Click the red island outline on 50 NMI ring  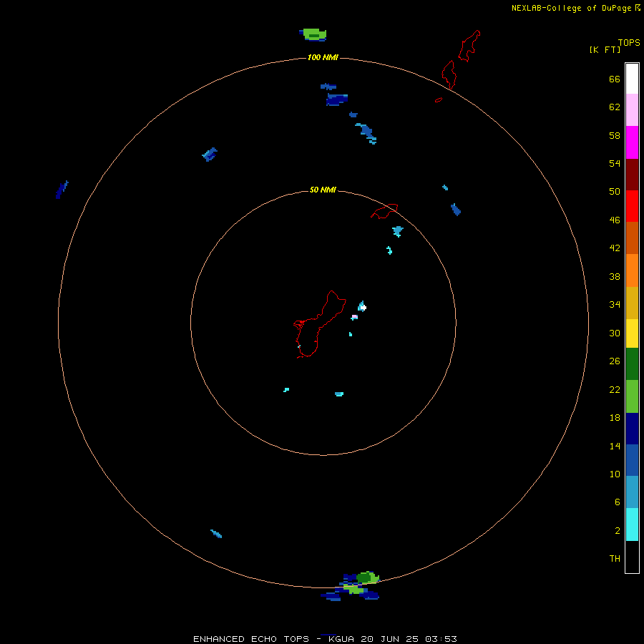pyautogui.click(x=384, y=211)
